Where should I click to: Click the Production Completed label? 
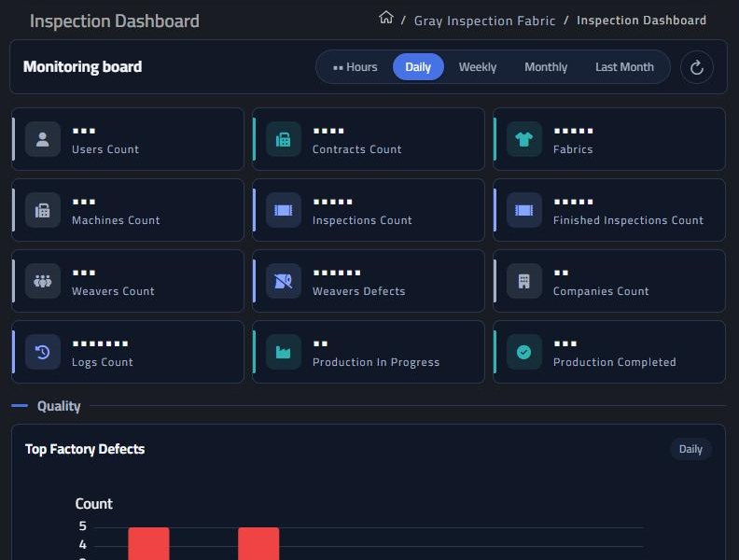point(615,362)
